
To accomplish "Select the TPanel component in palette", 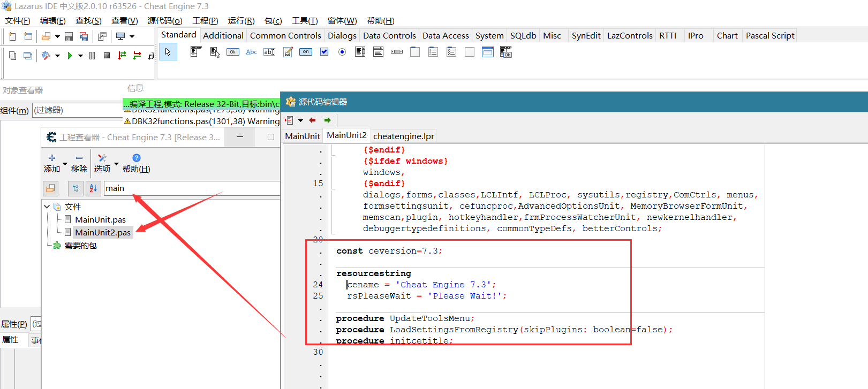I will point(470,52).
